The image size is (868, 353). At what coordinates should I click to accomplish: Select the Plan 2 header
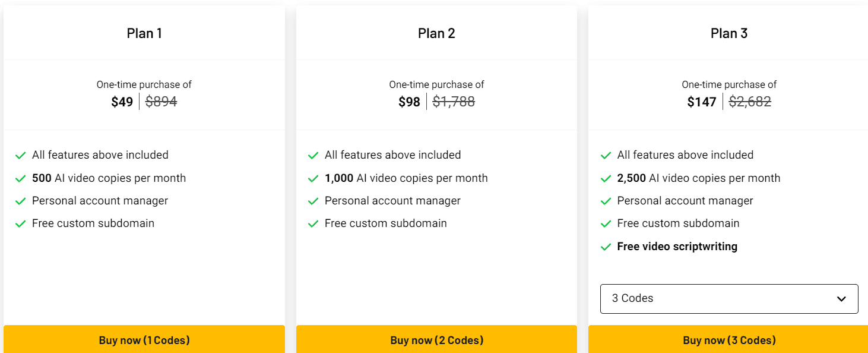(436, 33)
